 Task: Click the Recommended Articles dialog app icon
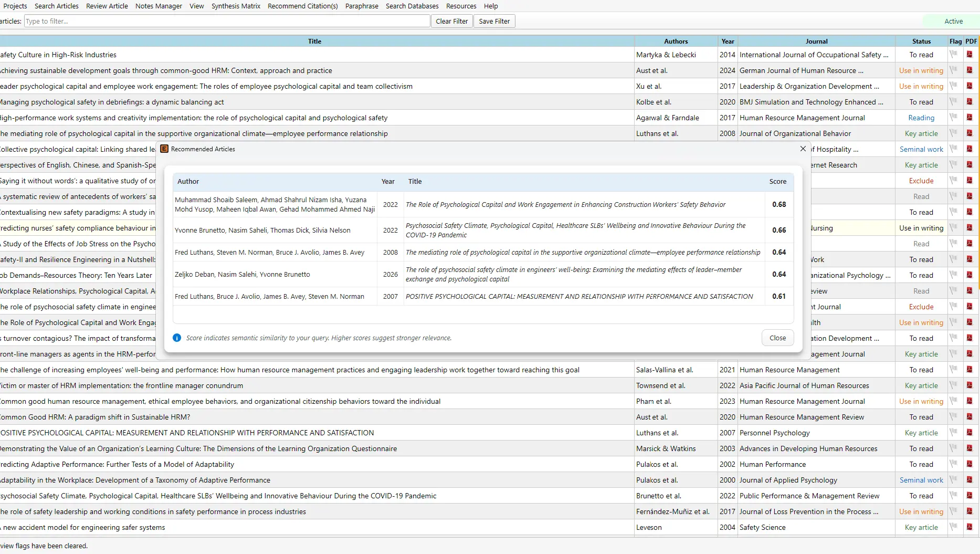(x=164, y=149)
